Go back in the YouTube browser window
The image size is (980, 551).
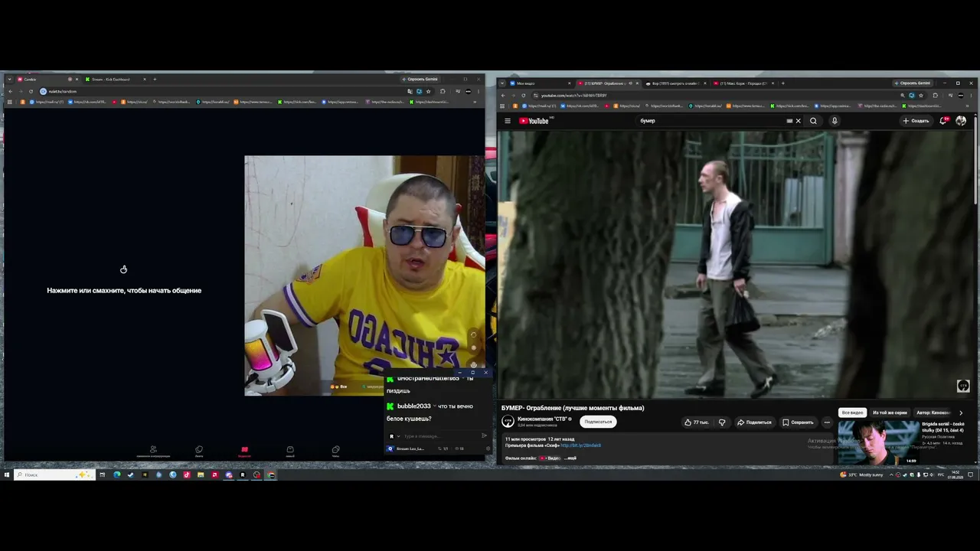(503, 96)
